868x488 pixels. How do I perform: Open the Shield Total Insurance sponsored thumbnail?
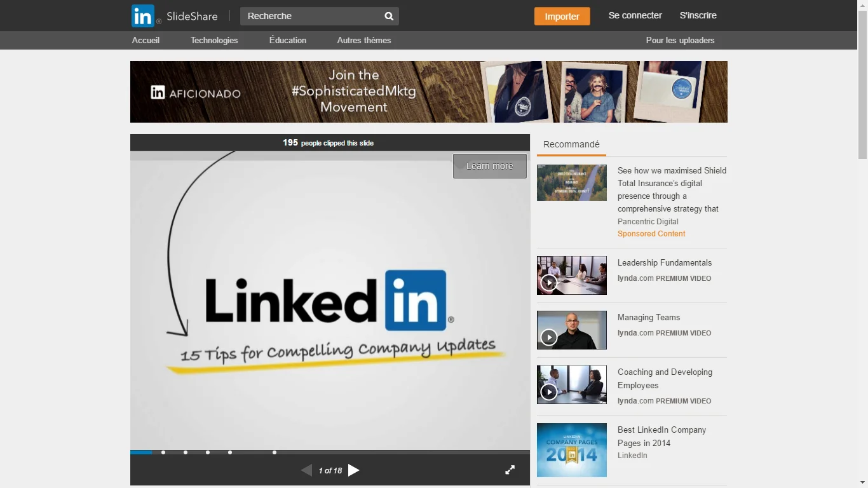(572, 182)
